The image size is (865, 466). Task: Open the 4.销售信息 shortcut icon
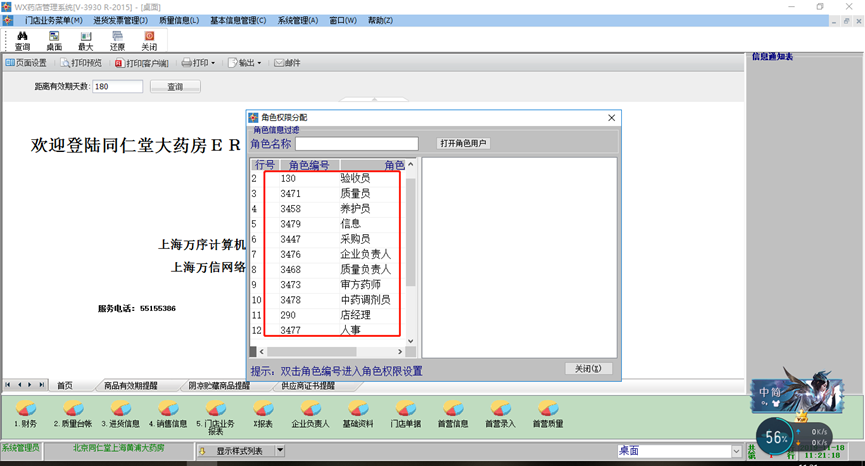click(168, 414)
